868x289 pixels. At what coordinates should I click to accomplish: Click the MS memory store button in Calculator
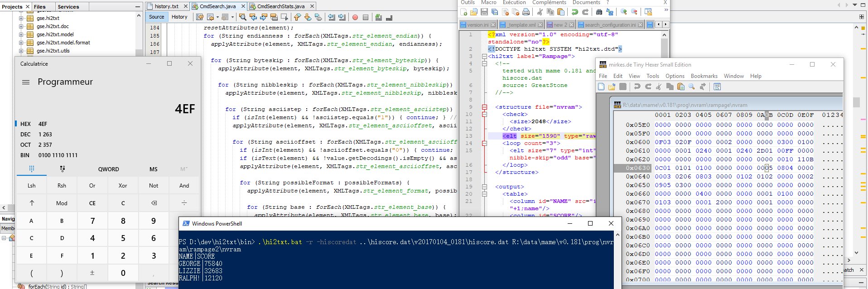154,169
